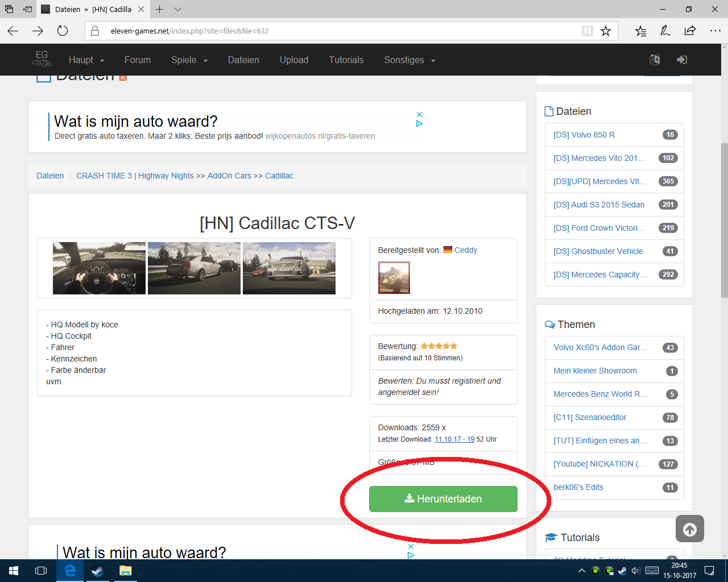Click AdChoices icon on top ad
Image resolution: width=728 pixels, height=582 pixels.
(x=419, y=123)
